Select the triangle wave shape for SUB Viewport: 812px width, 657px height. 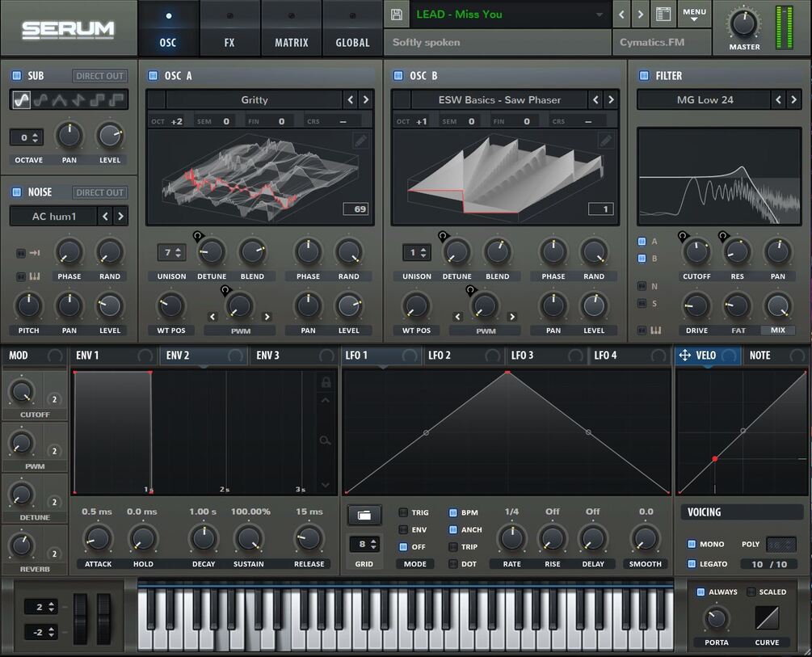59,99
